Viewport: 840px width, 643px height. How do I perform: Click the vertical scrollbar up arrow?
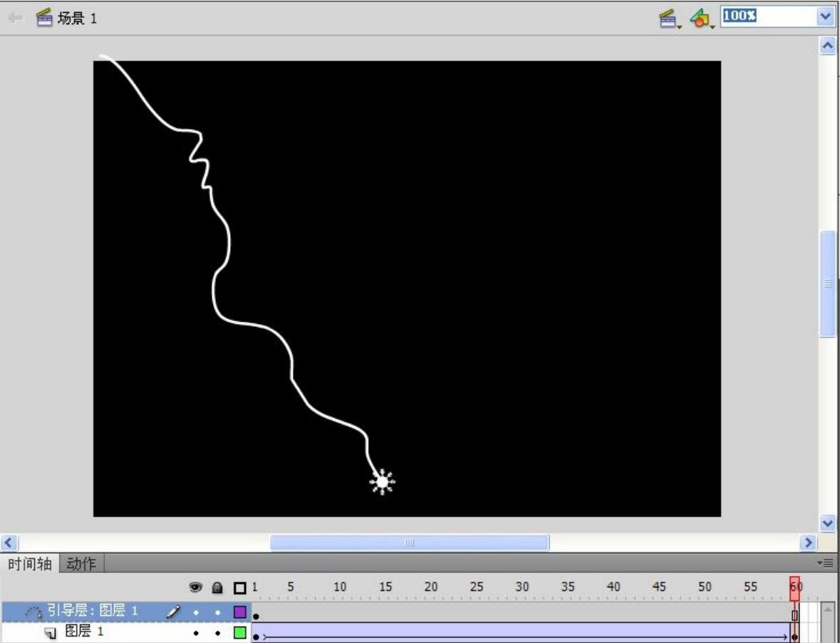click(x=828, y=46)
